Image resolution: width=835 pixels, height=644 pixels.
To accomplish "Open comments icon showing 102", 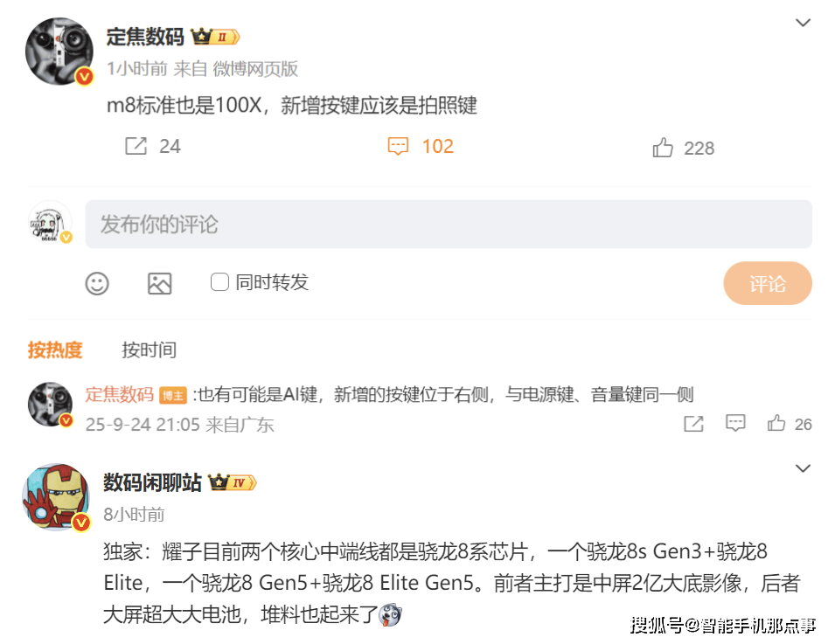I will click(x=398, y=147).
